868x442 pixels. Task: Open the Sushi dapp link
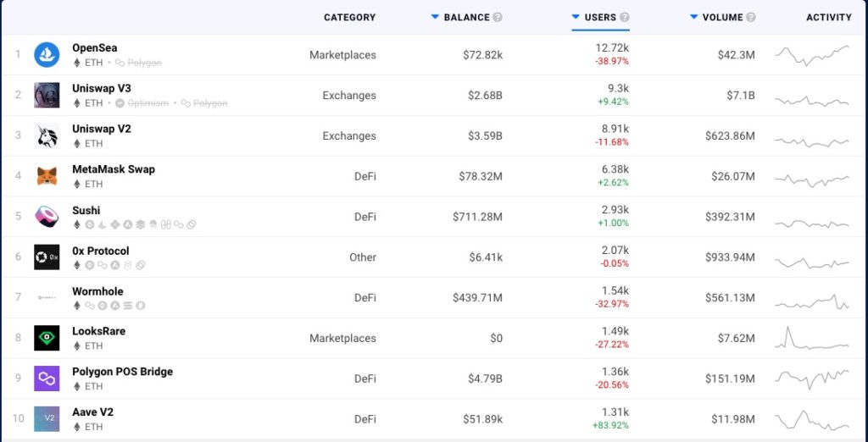[x=86, y=210]
